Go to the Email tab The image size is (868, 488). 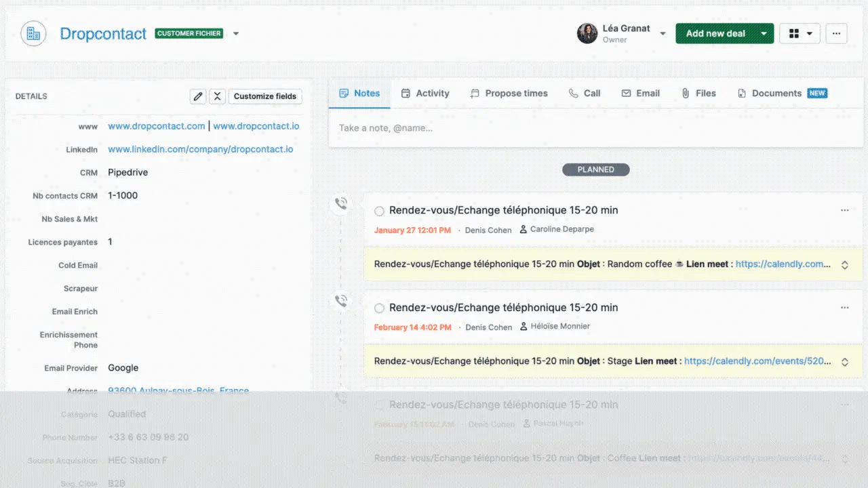click(641, 94)
